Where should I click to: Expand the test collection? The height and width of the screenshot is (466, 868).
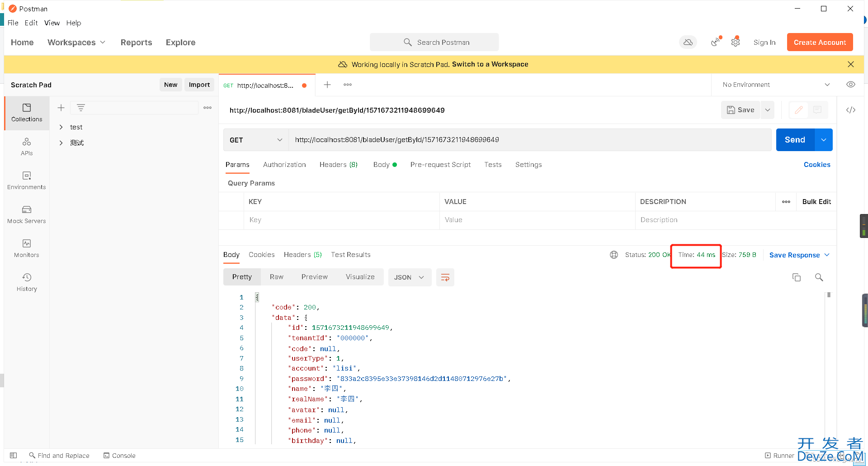click(x=61, y=127)
